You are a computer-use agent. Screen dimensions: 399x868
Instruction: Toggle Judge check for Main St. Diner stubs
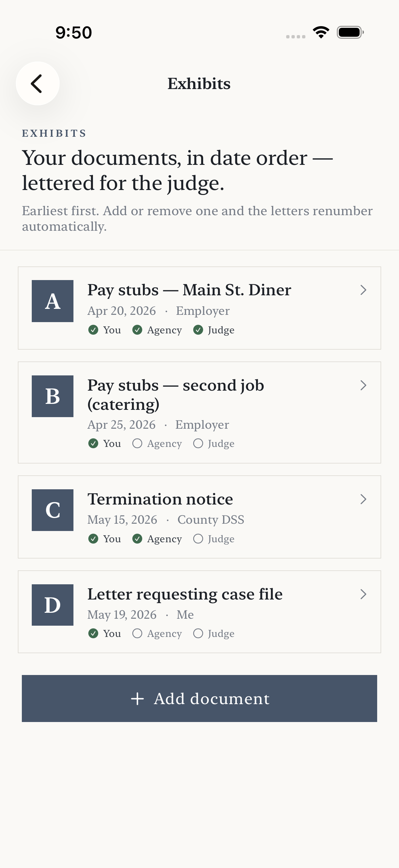coord(198,329)
